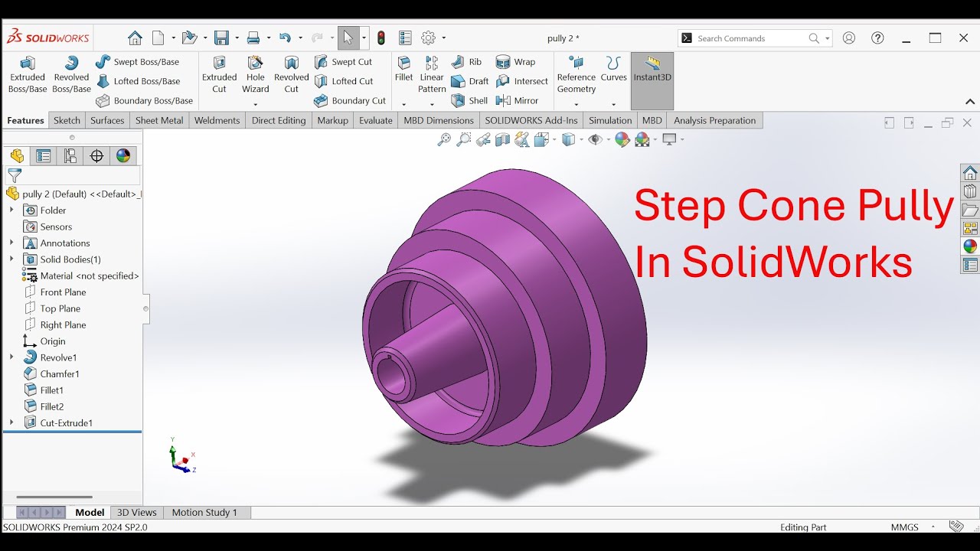The image size is (980, 551).
Task: Open the PropertyManager tab
Action: coord(44,156)
